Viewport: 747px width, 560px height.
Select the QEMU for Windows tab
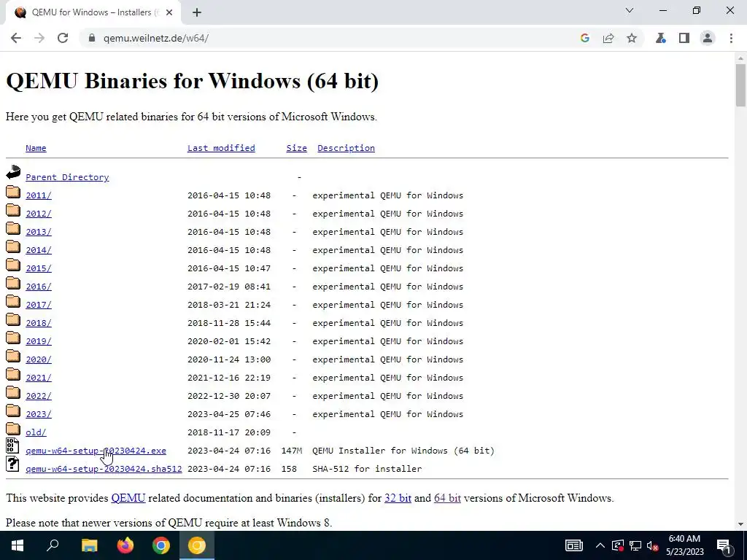tap(93, 12)
